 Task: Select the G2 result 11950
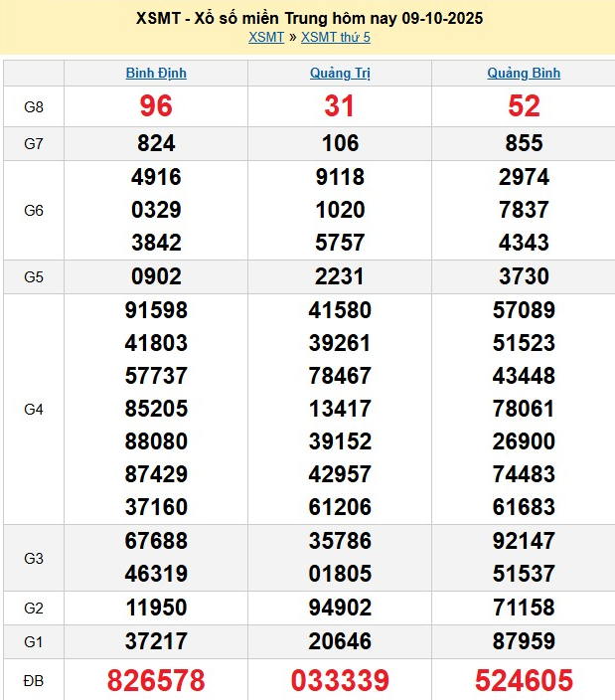(156, 608)
